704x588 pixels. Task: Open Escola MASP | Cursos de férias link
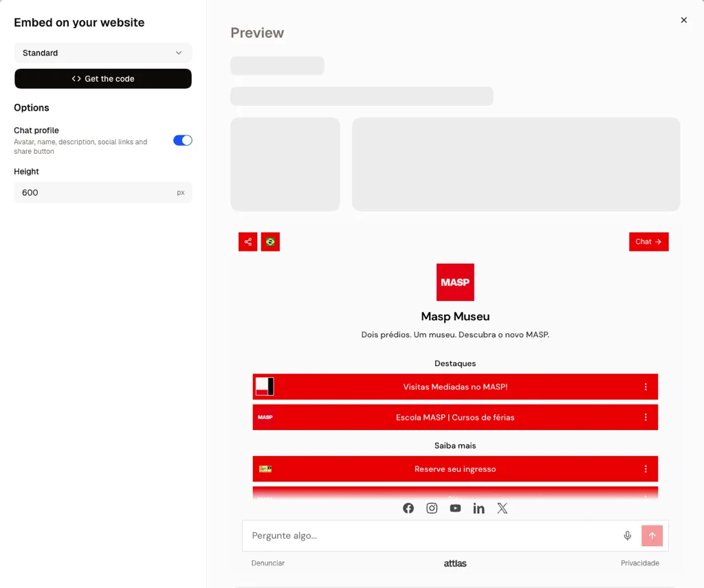pos(455,417)
